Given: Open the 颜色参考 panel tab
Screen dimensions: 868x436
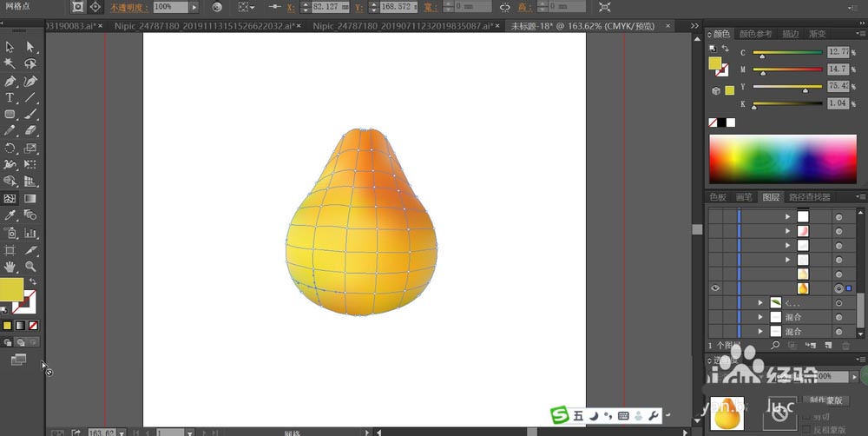Looking at the screenshot, I should (756, 34).
